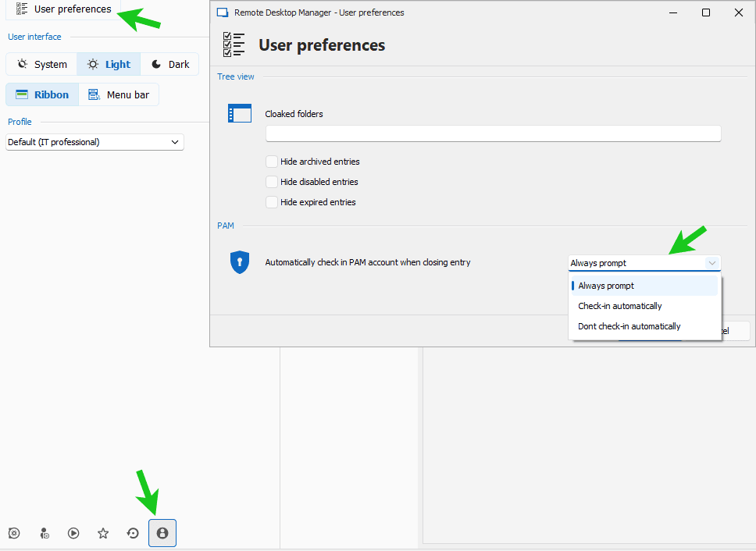756x551 pixels.
Task: Collapse the PAM check-in combo box arrow
Action: tap(711, 263)
